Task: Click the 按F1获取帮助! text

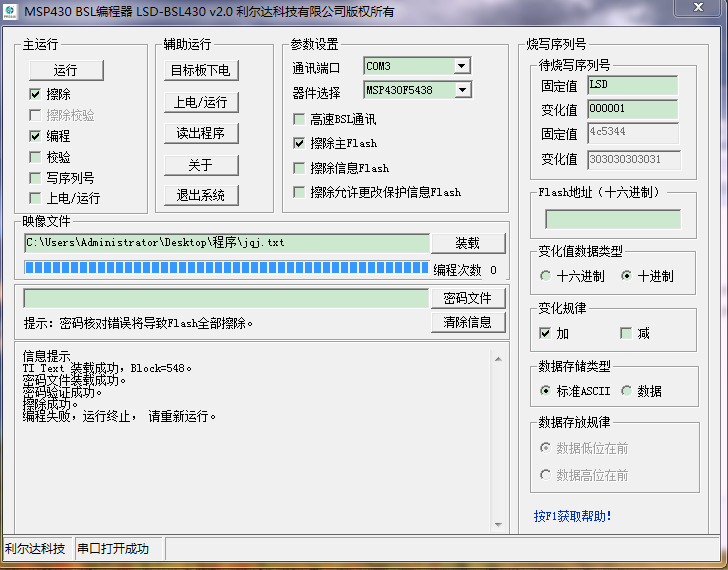Action: point(572,516)
